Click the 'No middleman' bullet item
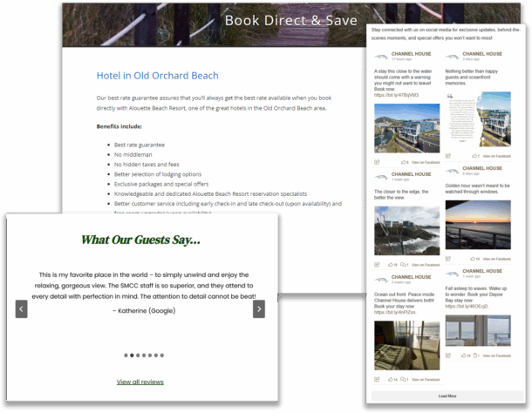This screenshot has width=532, height=413. tap(133, 154)
